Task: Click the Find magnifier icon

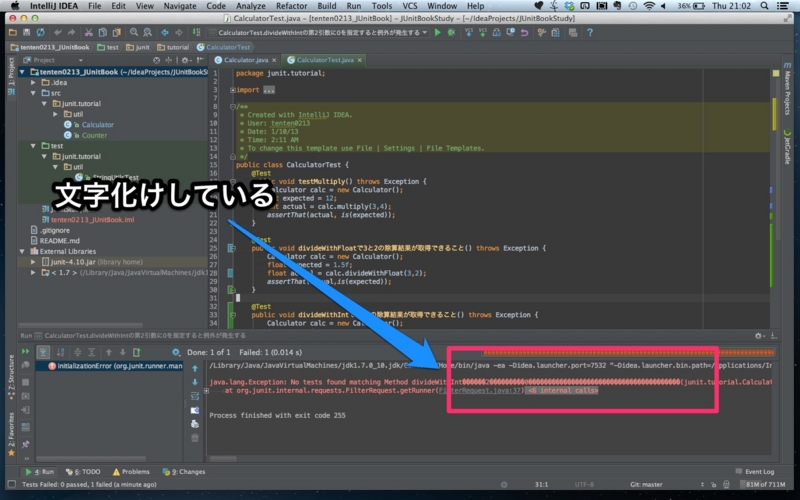Action: pos(134,33)
